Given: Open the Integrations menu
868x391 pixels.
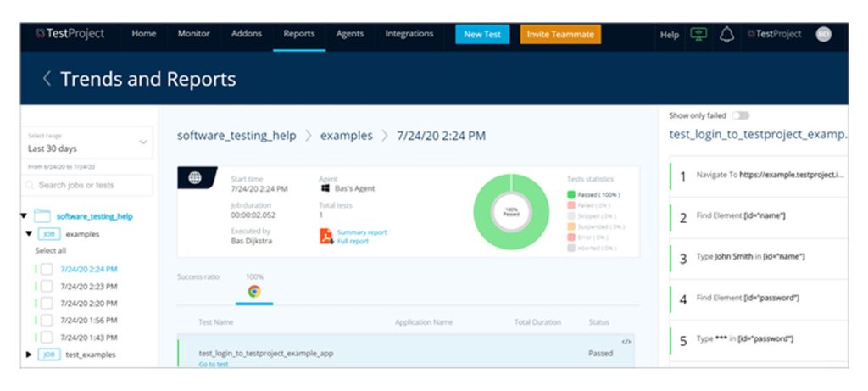Looking at the screenshot, I should 409,34.
